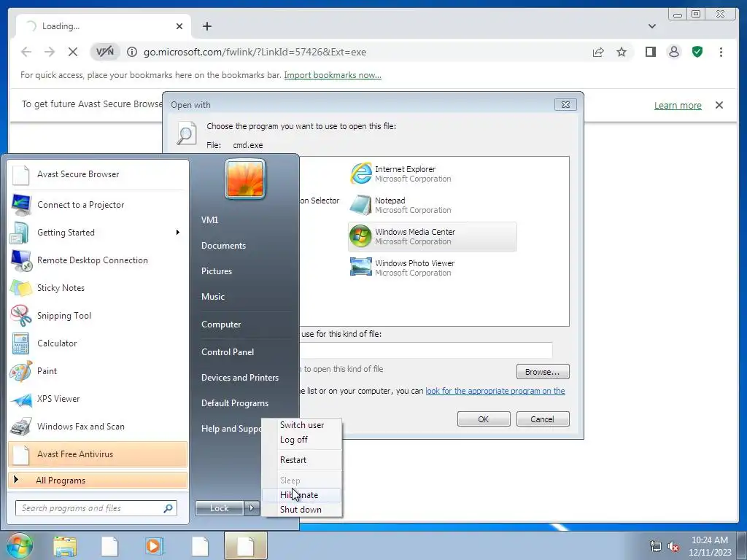Open Windows Media Player taskbar icon
The image size is (747, 560).
click(155, 545)
